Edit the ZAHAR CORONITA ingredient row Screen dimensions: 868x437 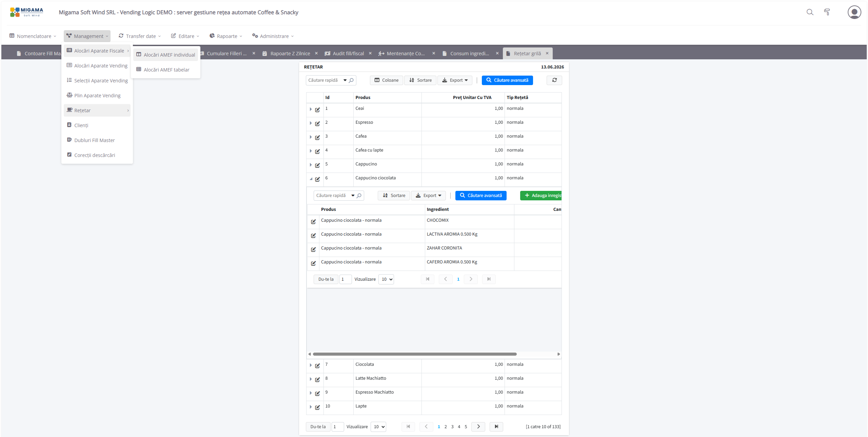tap(313, 250)
